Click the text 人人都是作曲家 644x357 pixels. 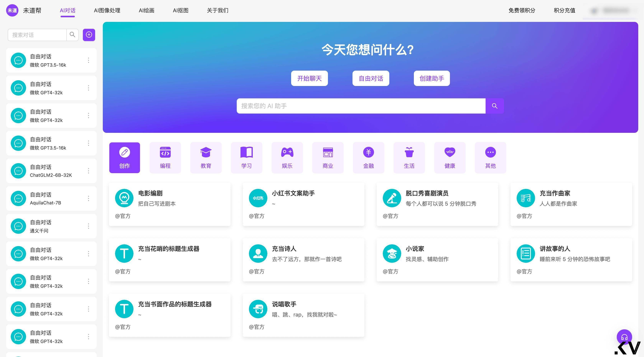558,204
